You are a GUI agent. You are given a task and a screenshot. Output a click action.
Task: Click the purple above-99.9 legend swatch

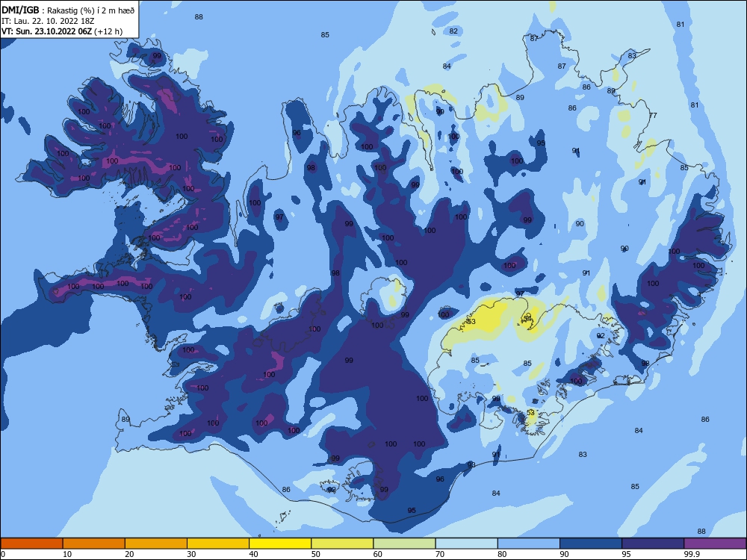point(715,544)
